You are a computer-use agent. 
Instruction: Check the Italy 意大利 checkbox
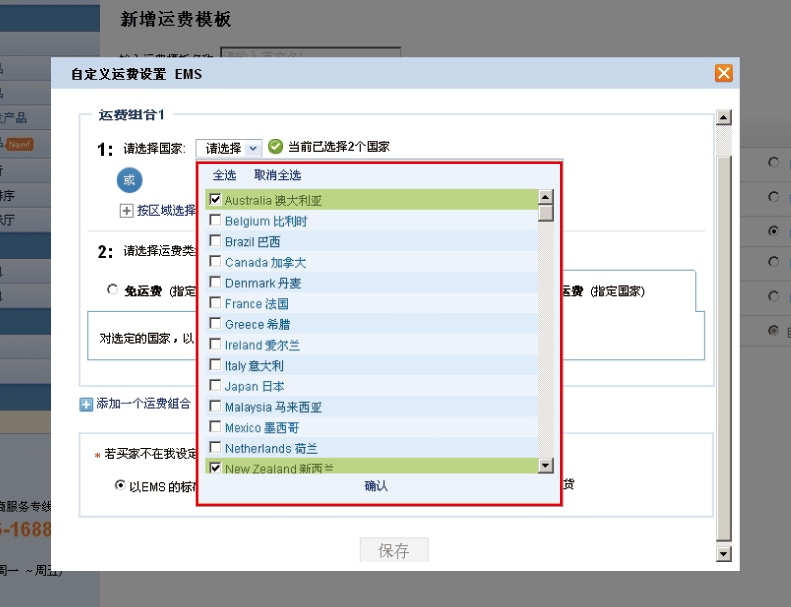[215, 365]
